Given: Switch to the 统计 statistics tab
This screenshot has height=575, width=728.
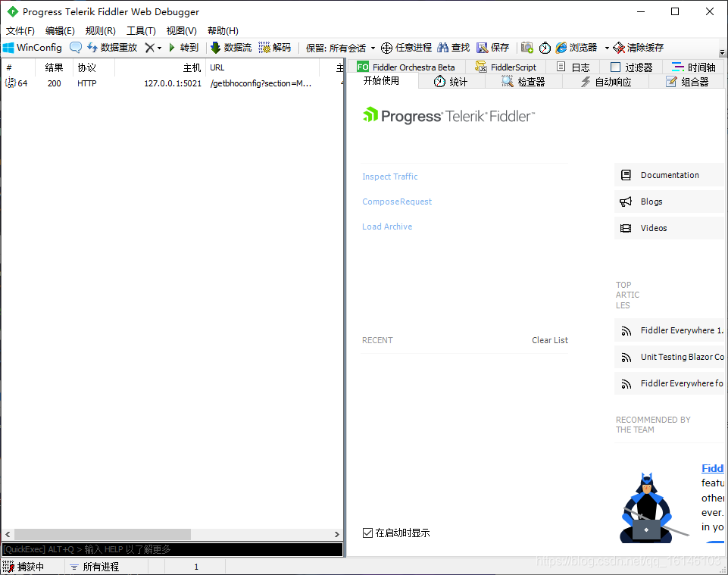Looking at the screenshot, I should (451, 82).
